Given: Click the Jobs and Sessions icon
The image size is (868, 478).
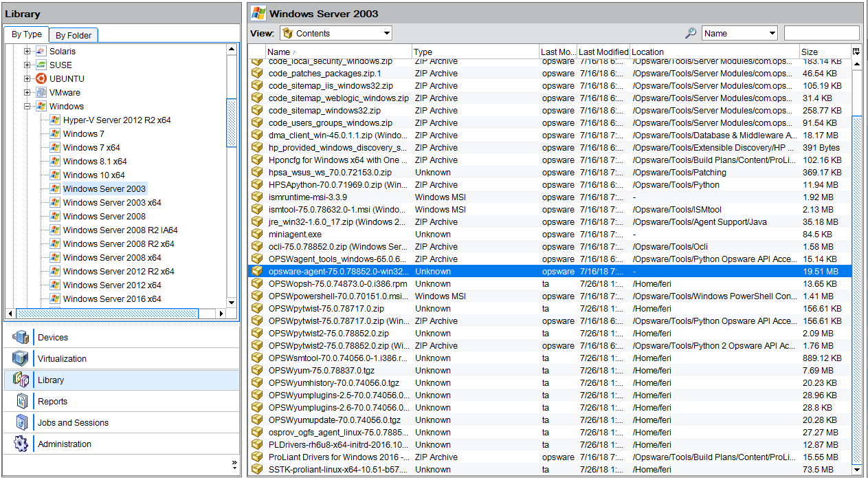Looking at the screenshot, I should coord(21,422).
